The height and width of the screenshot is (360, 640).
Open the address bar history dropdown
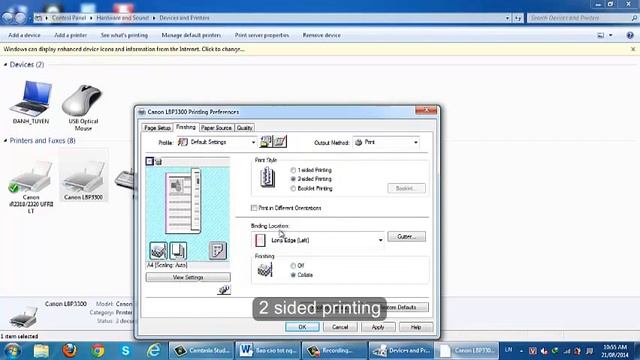click(507, 18)
